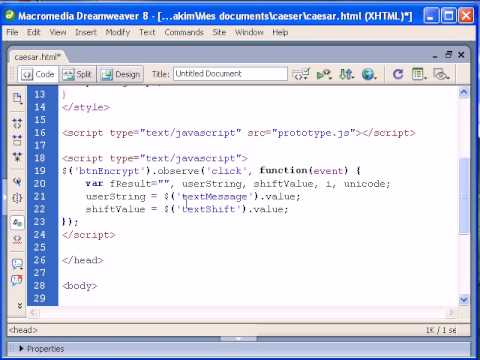The width and height of the screenshot is (480, 360).
Task: Toggle Highlight Invalid HTML icon
Action: pyautogui.click(x=17, y=239)
